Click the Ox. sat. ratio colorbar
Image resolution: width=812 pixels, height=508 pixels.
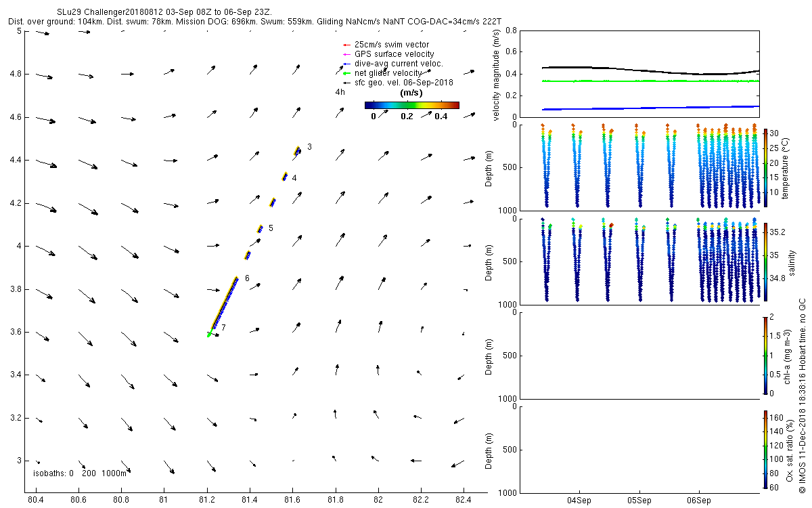click(x=765, y=449)
